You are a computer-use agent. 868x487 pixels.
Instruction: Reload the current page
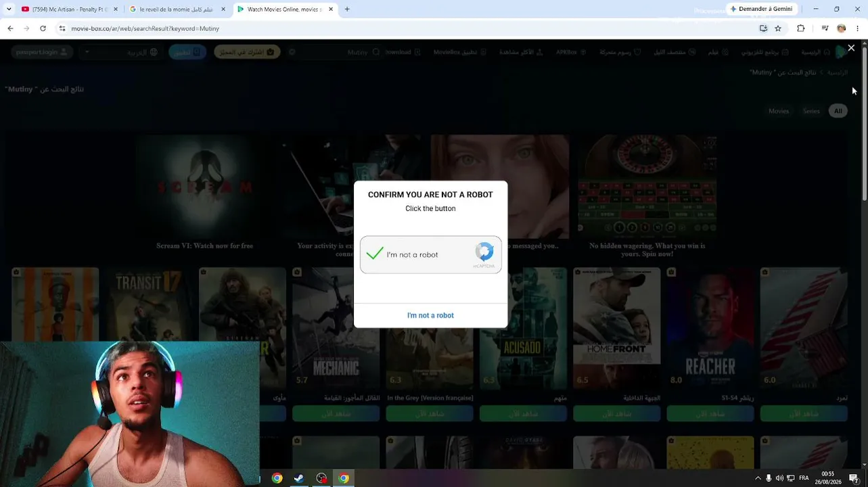(x=43, y=28)
